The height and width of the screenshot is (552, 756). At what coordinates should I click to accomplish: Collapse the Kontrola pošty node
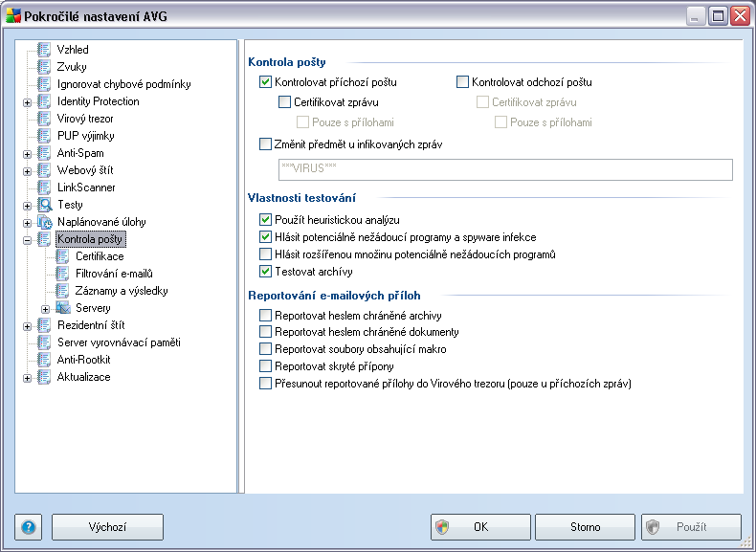click(28, 240)
